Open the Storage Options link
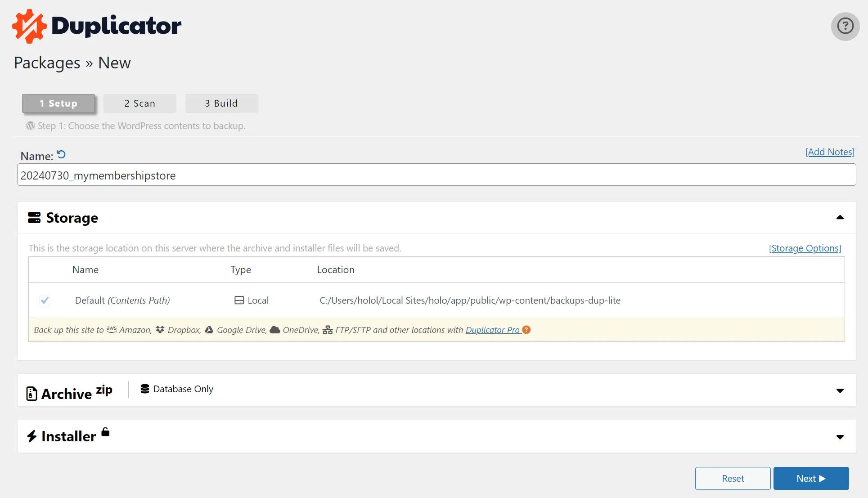 tap(805, 248)
